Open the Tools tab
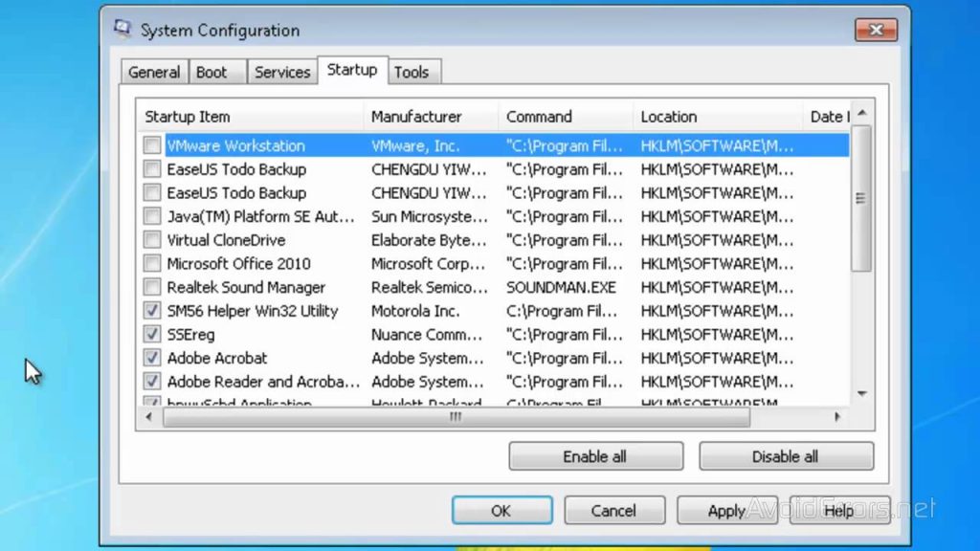Screen dimensions: 980x551 [412, 72]
